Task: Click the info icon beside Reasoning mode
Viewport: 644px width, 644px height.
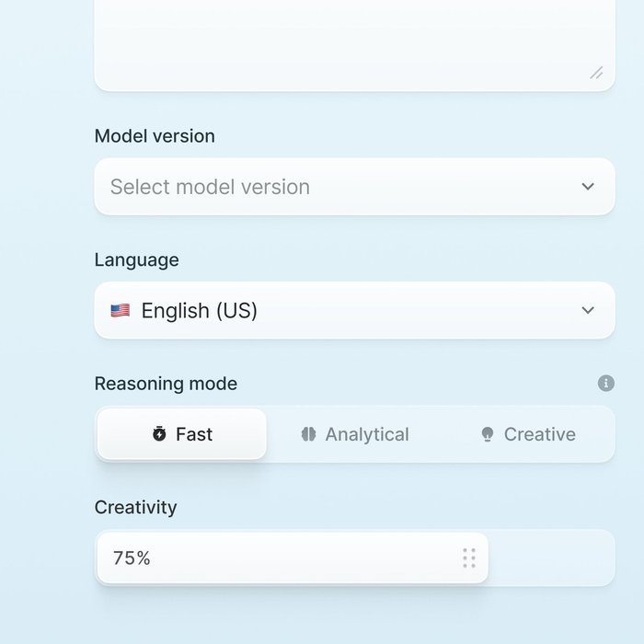Action: [605, 384]
